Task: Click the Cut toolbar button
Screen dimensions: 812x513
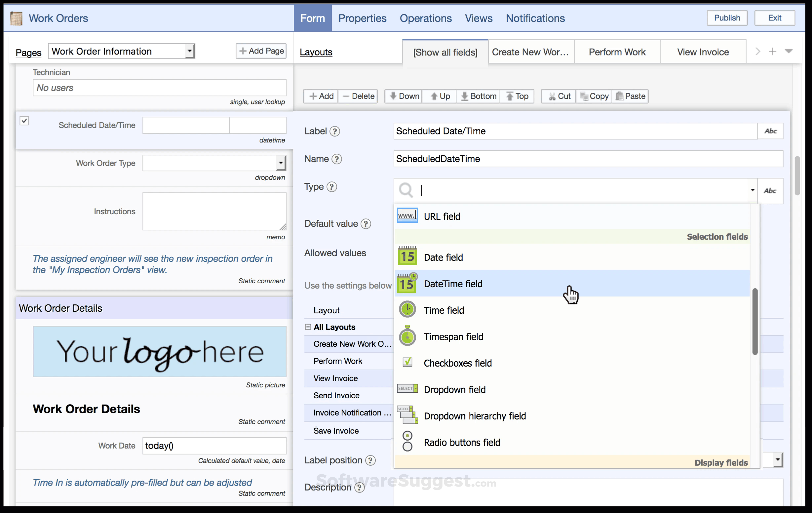Action: click(x=559, y=97)
